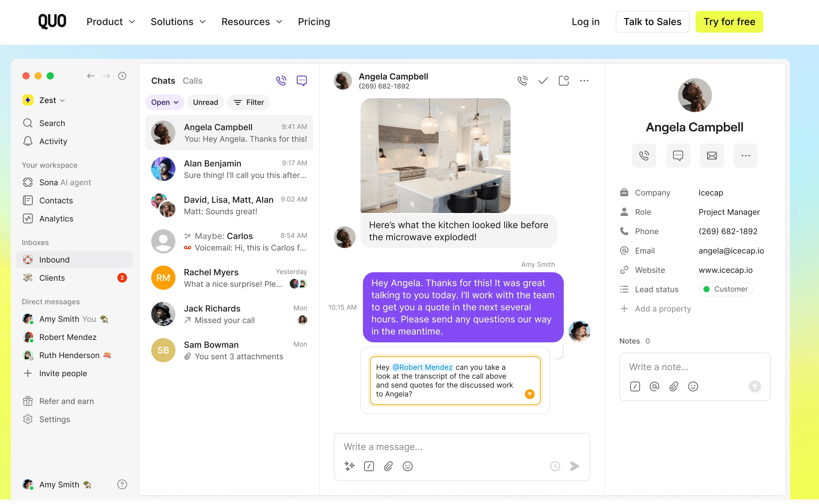The height and width of the screenshot is (504, 819).
Task: Expand the Open status dropdown
Action: click(x=165, y=102)
